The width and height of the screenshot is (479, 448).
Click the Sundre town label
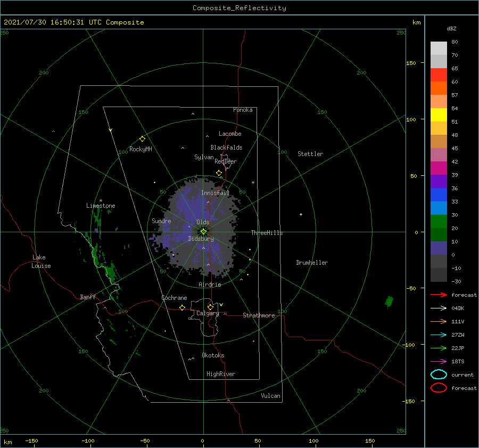coord(161,221)
